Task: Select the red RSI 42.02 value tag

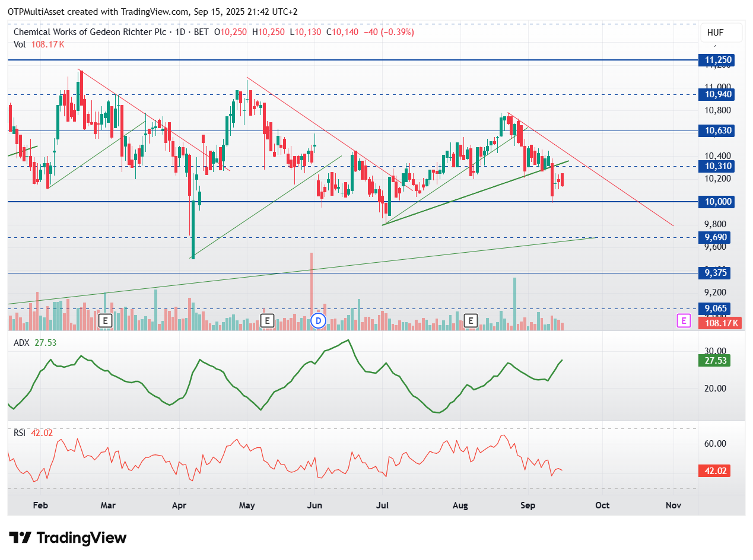Action: click(714, 471)
